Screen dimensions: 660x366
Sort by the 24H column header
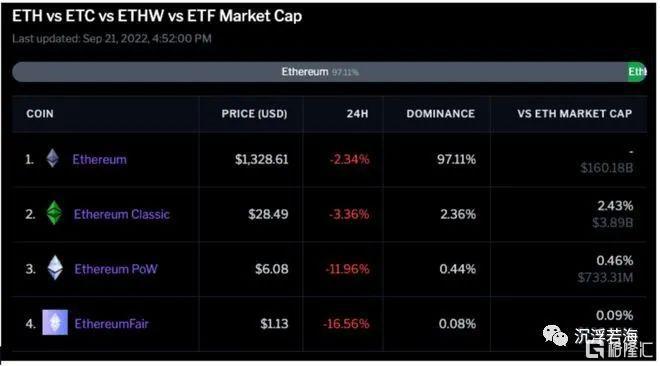click(357, 114)
